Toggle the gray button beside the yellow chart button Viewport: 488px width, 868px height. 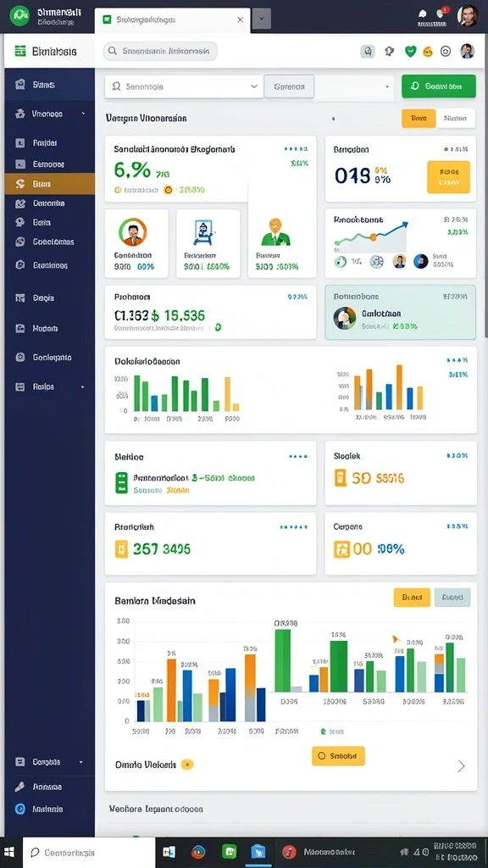click(x=452, y=598)
